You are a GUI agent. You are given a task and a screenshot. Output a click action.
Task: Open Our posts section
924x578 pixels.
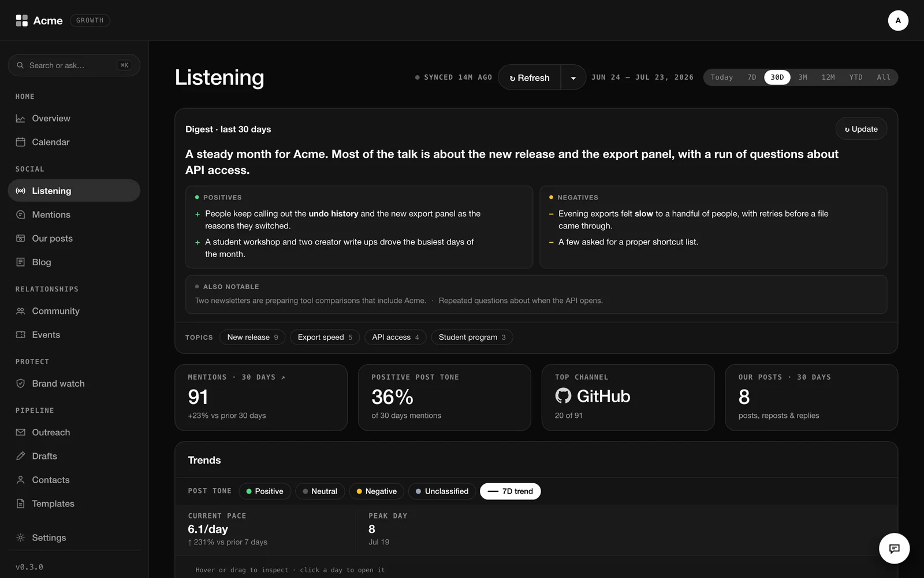tap(74, 238)
